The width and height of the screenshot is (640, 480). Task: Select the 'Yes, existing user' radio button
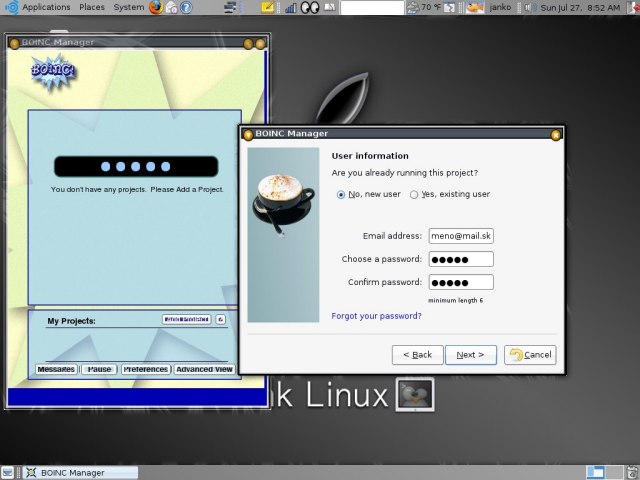click(x=414, y=195)
